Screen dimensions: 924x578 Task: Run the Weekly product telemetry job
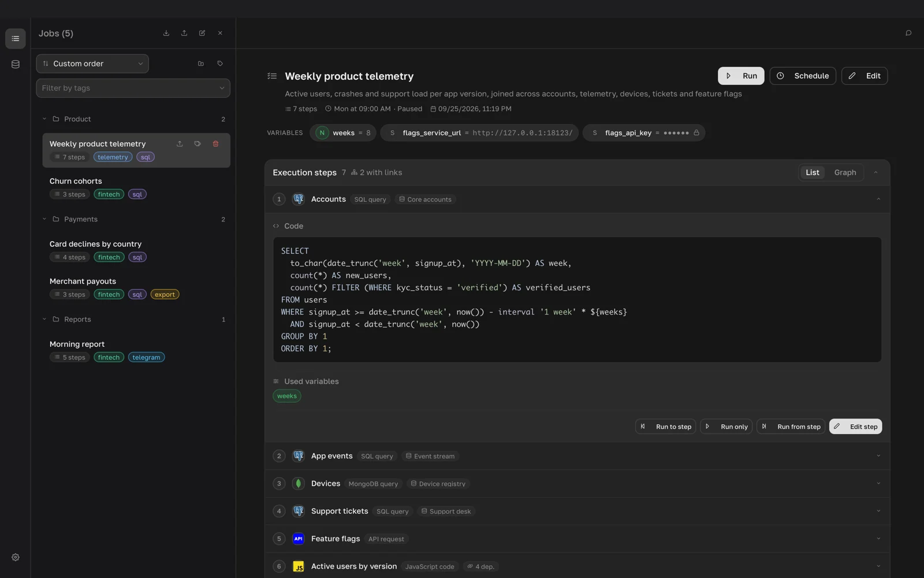[x=741, y=76]
